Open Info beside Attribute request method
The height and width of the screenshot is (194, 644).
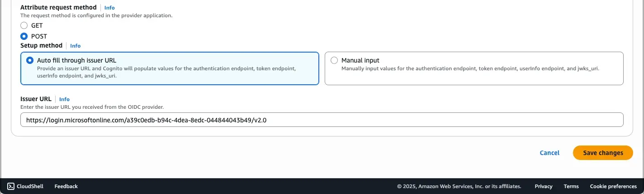(109, 8)
